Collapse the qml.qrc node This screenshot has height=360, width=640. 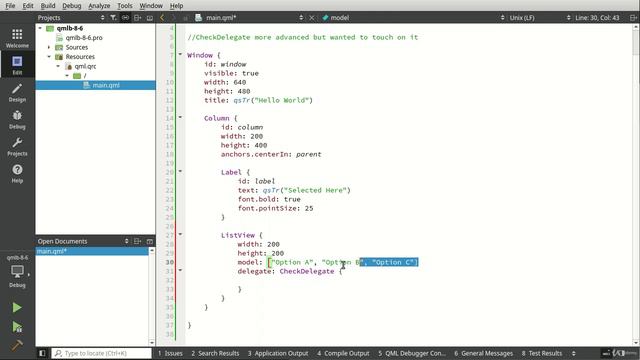tap(58, 66)
